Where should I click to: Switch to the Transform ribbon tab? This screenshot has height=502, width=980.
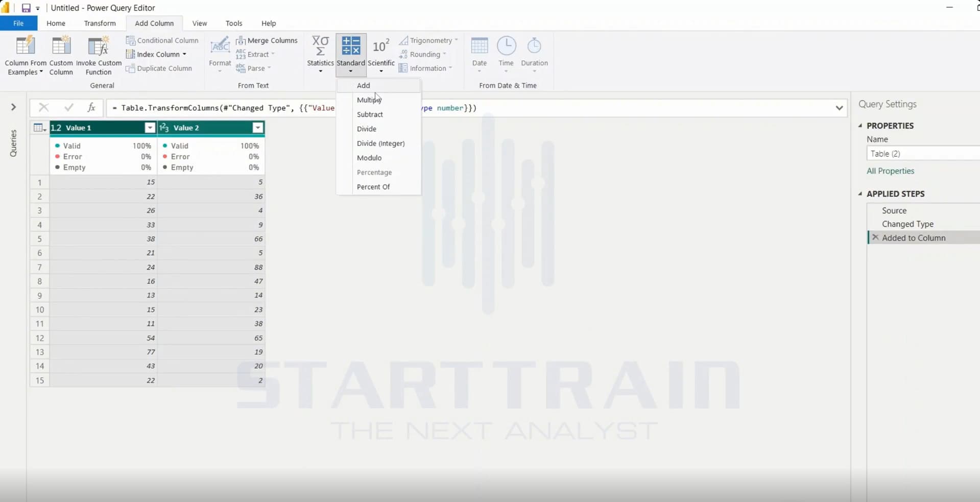[x=100, y=23]
